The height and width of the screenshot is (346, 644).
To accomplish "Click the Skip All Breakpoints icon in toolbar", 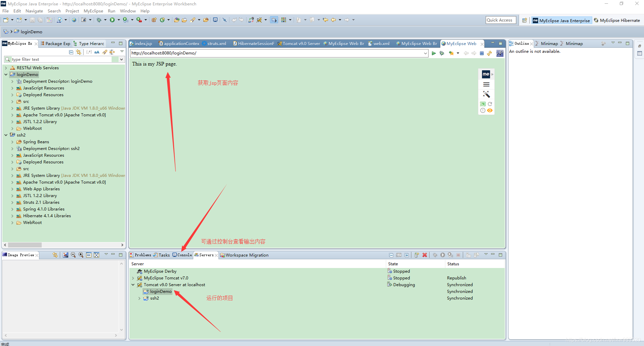I will point(225,20).
